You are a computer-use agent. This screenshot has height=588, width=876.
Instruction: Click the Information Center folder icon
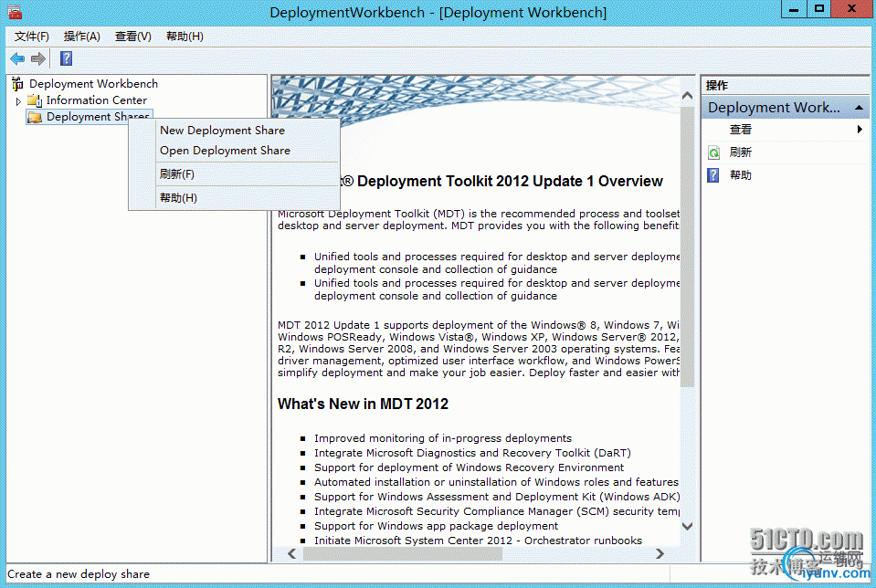36,100
